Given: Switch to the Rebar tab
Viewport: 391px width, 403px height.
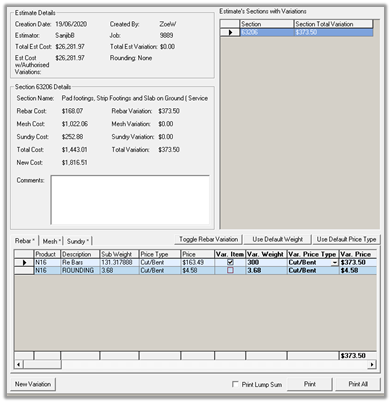Looking at the screenshot, I should 25,241.
